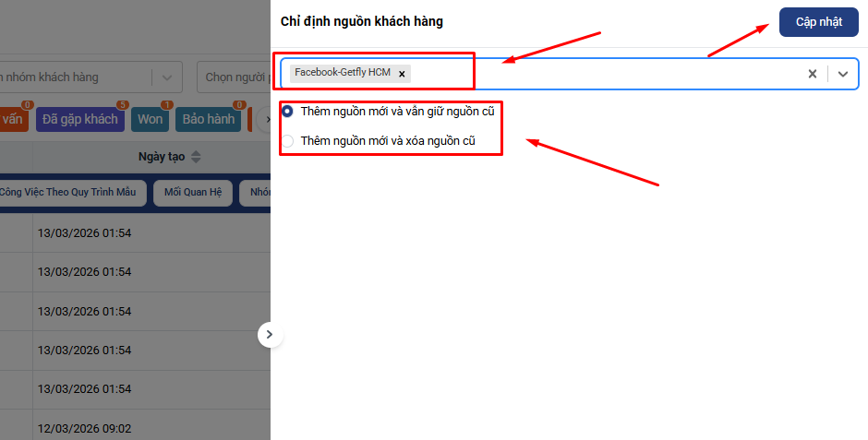
Task: Remove the Facebook-Getfly HCM source tag
Action: click(402, 73)
